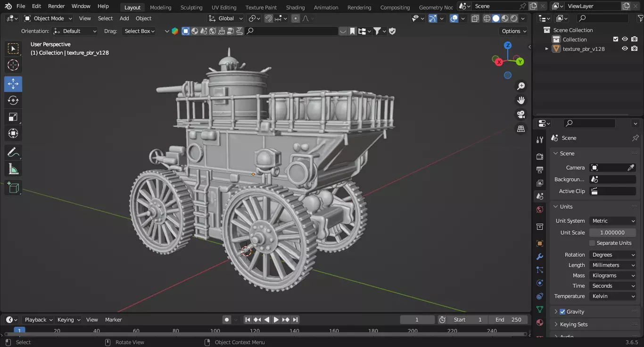644x347 pixels.
Task: Toggle auto keying record button
Action: pos(227,320)
